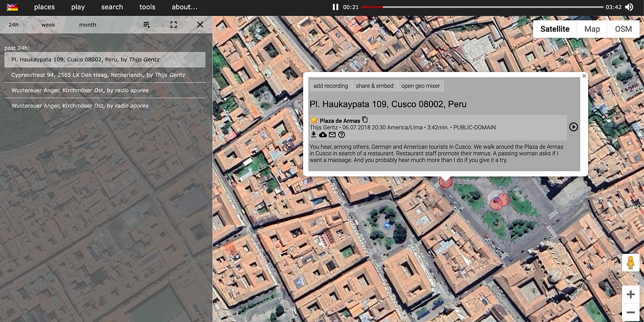Open the about... menu

185,7
